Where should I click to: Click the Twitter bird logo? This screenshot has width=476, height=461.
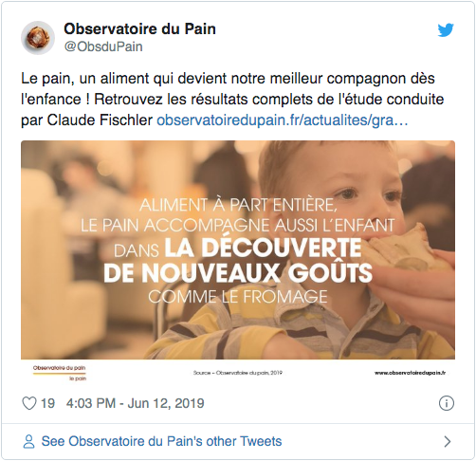[446, 30]
